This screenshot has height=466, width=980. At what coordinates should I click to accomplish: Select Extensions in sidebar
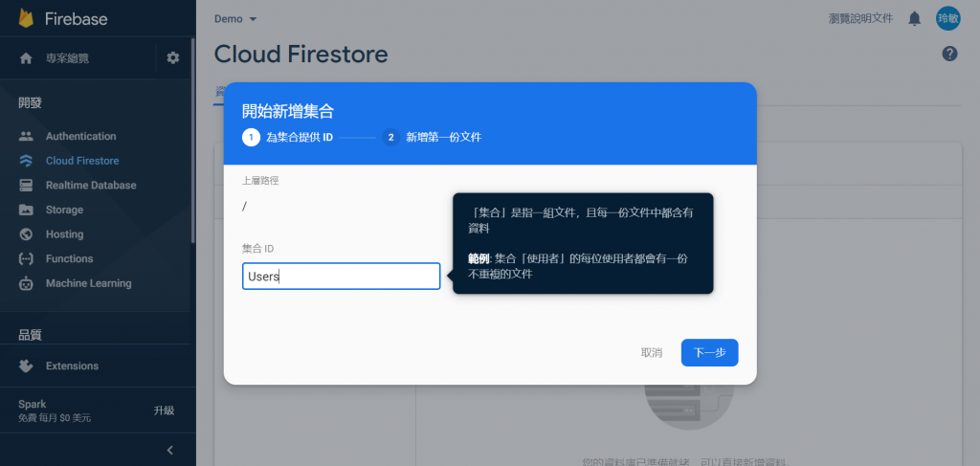coord(72,366)
